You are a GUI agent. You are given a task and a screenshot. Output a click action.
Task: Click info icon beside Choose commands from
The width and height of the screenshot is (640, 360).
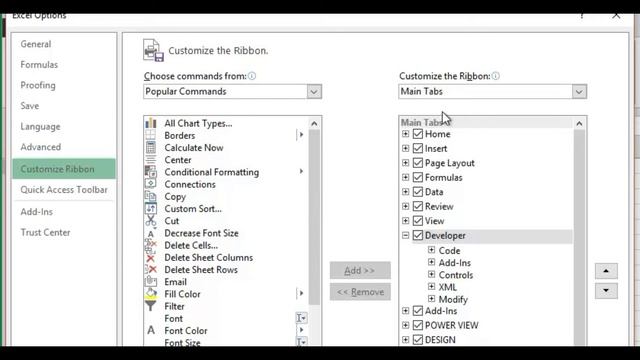tap(252, 76)
